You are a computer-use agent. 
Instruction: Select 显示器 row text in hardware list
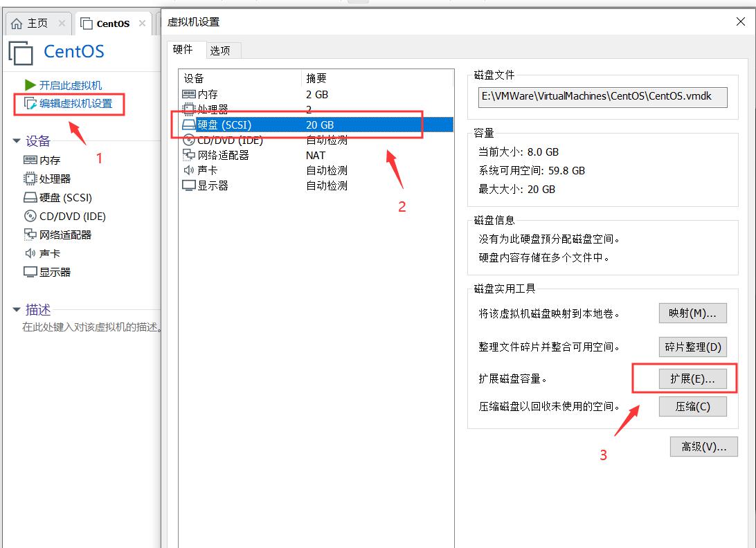point(213,185)
